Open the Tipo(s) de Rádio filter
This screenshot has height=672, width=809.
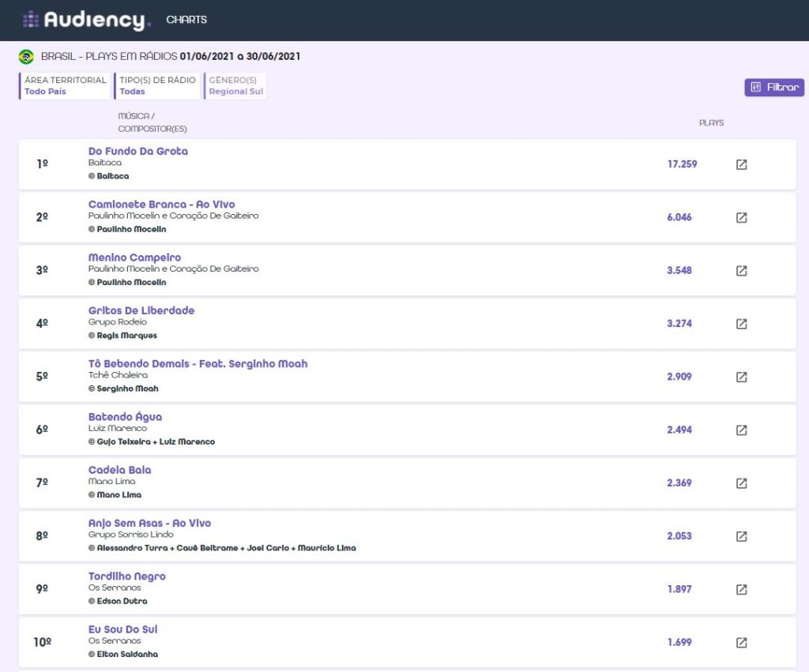157,85
